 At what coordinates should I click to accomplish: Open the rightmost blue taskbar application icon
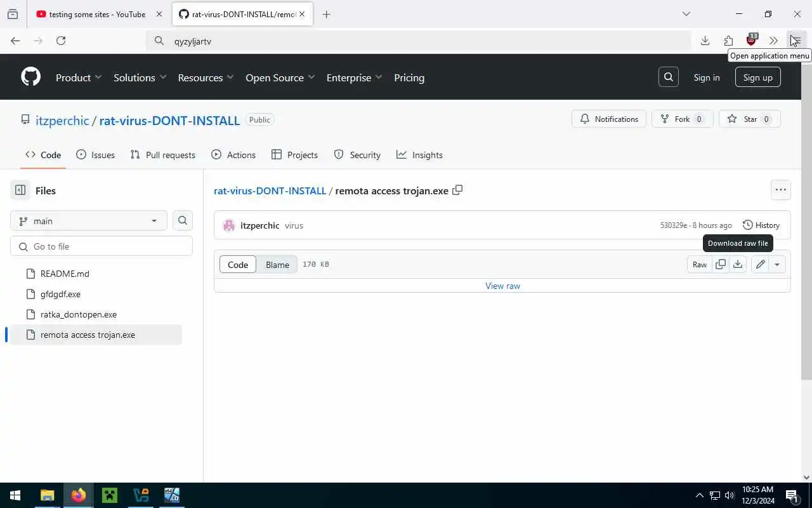[172, 495]
